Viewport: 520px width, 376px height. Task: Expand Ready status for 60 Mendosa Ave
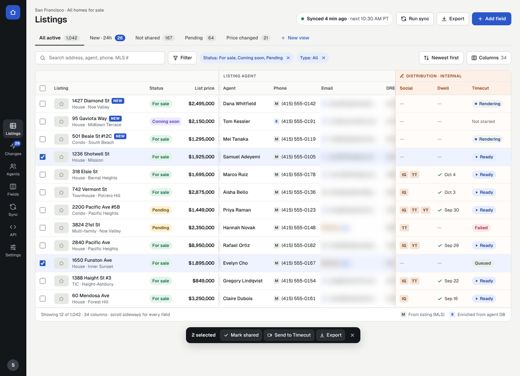(x=484, y=299)
